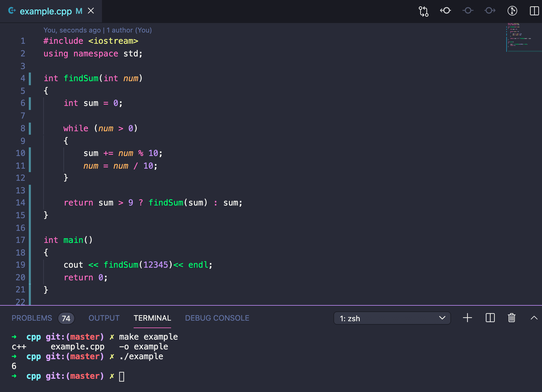Click line number 19 in the gutter
This screenshot has width=542, height=392.
pos(20,265)
